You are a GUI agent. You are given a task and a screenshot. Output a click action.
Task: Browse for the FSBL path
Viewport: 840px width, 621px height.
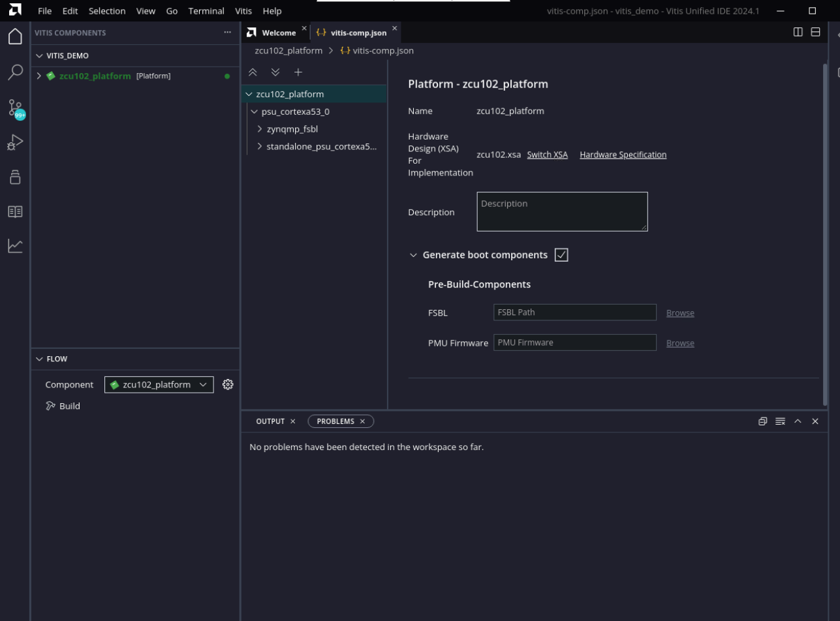pos(680,313)
